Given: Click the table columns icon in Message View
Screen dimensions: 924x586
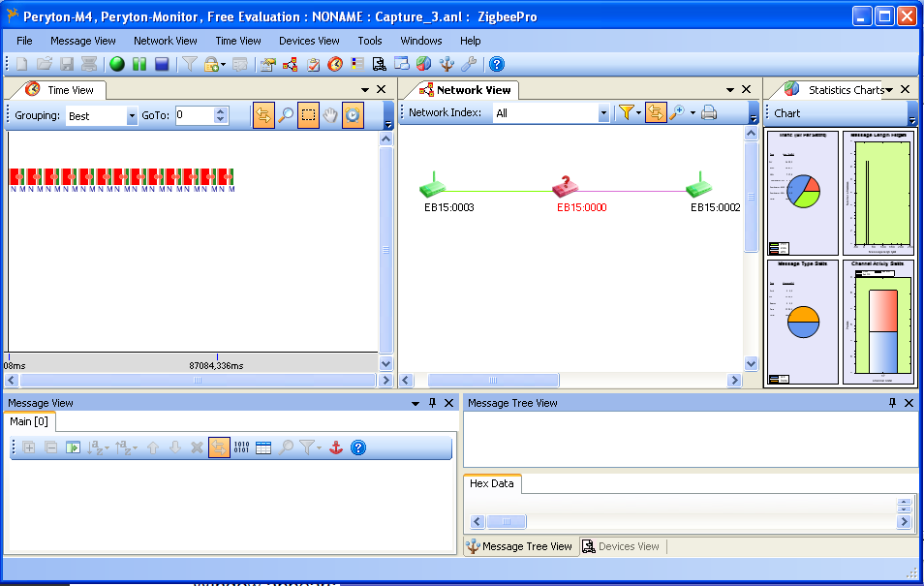Looking at the screenshot, I should (x=263, y=447).
